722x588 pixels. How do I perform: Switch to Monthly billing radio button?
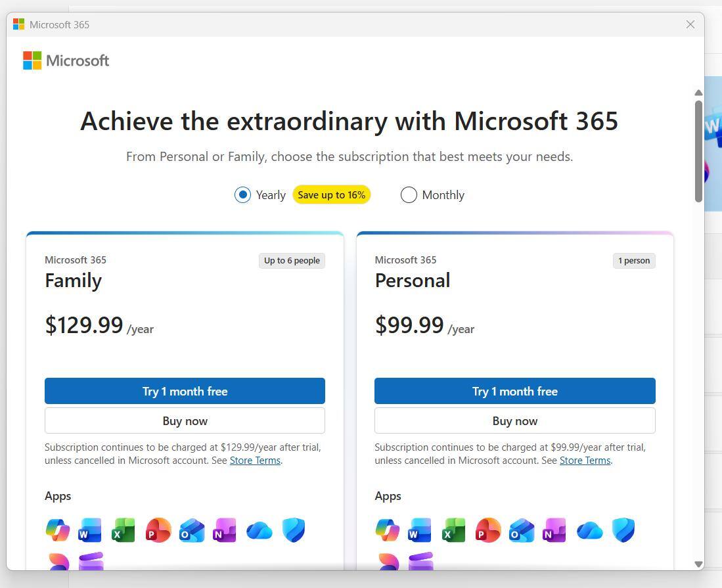409,195
